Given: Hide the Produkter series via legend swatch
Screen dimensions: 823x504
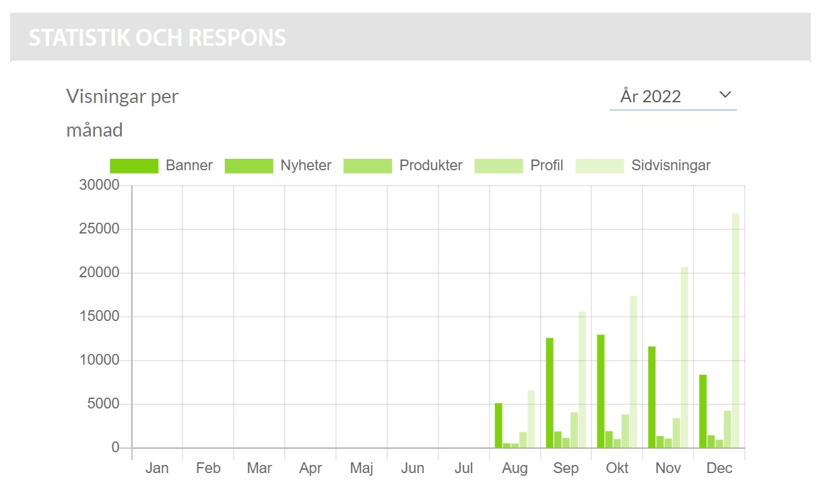Looking at the screenshot, I should pyautogui.click(x=367, y=166).
